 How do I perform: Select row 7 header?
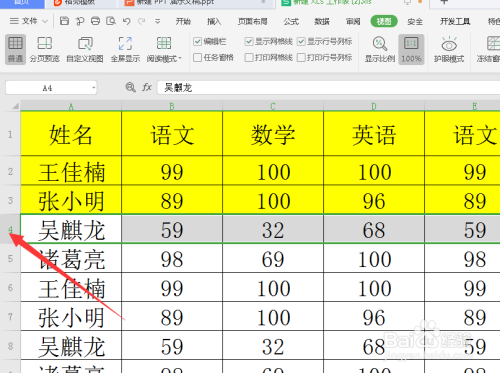tap(10, 316)
